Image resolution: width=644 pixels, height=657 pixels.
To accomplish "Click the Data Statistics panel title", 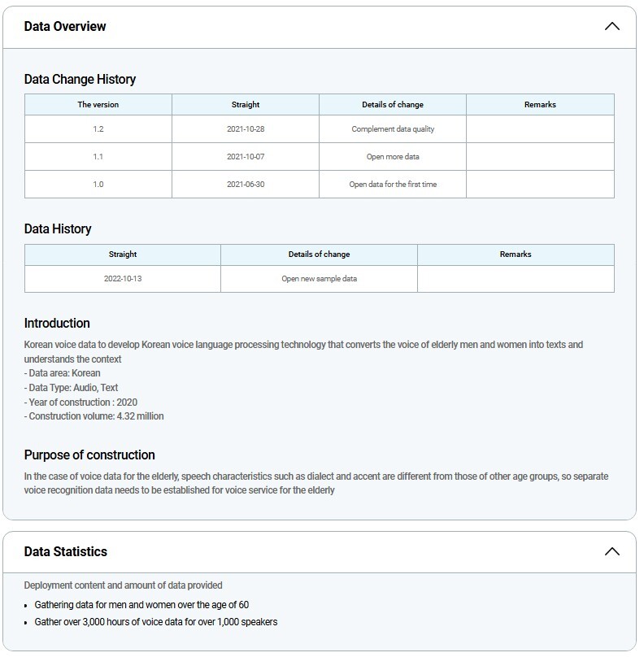I will 66,552.
